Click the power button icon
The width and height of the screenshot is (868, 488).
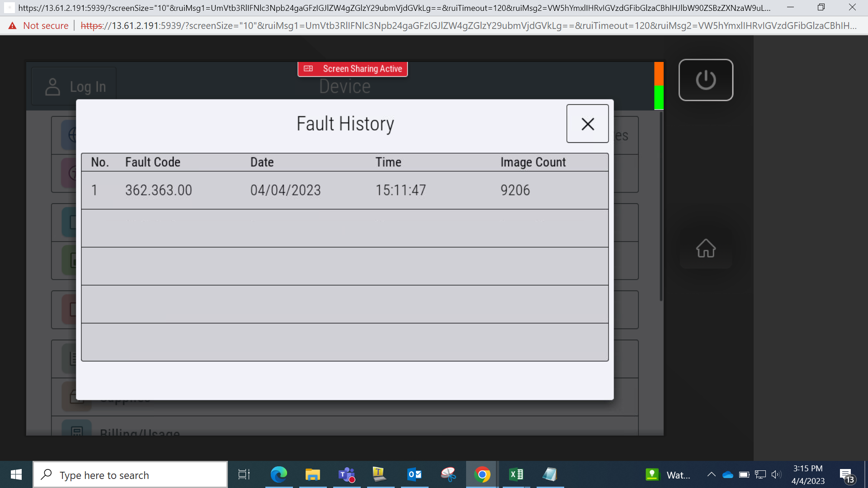(706, 80)
